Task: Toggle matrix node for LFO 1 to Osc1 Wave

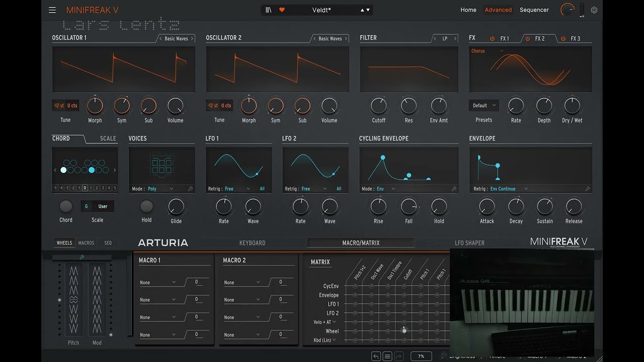Action: pyautogui.click(x=371, y=304)
